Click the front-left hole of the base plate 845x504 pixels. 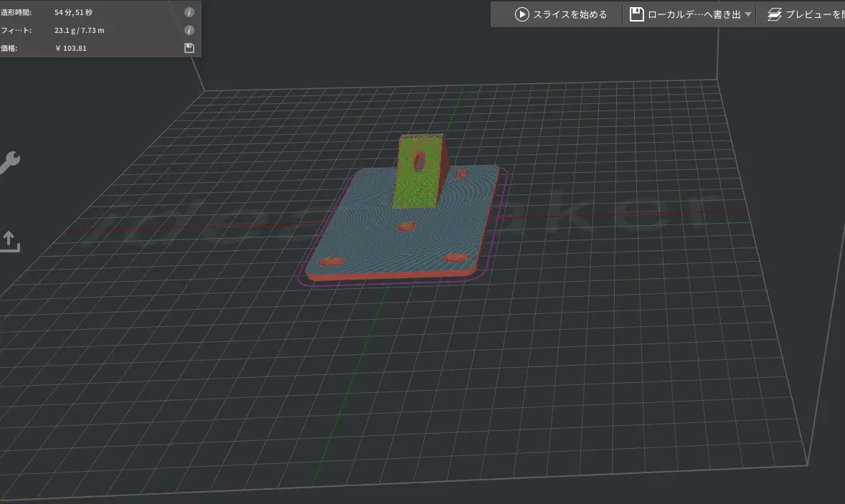click(331, 262)
